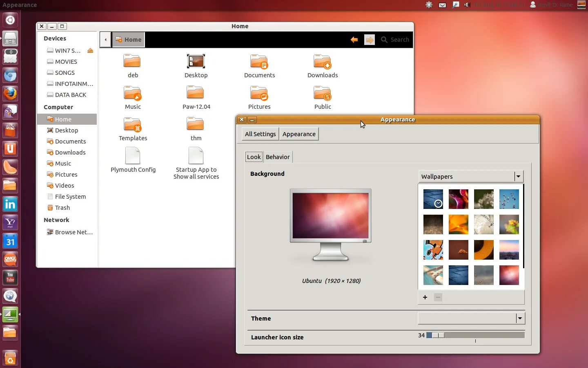Click the back arrow in file manager
588x368 pixels.
(354, 40)
